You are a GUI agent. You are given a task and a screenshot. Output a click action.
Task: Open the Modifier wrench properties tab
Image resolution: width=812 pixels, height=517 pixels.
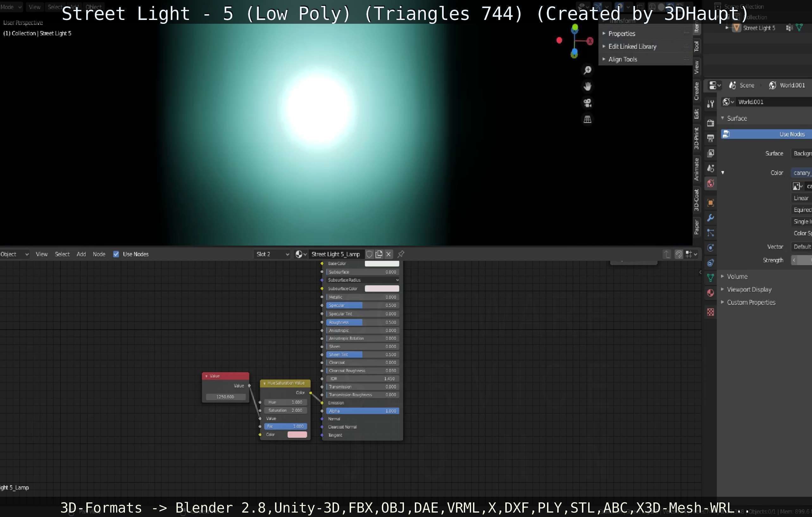710,218
